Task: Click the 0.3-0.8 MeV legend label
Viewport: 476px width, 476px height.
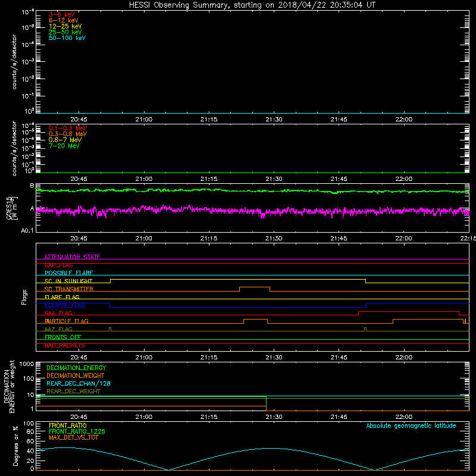Action: coord(68,134)
